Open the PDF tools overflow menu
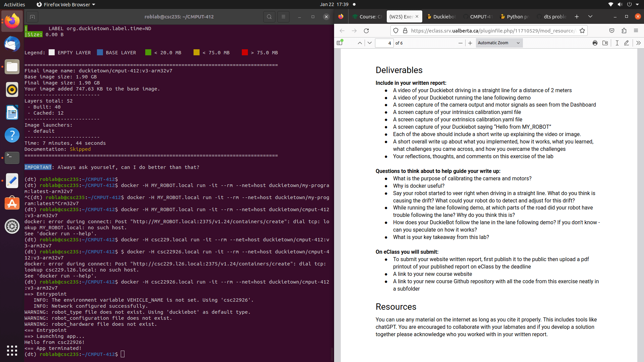 pos(638,43)
